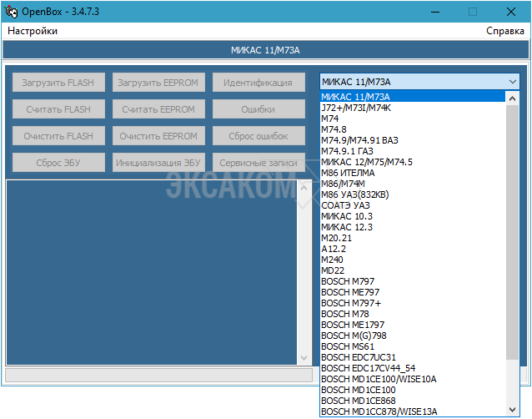Click the log area scroll up arrow
This screenshot has width=532, height=419.
tap(304, 188)
